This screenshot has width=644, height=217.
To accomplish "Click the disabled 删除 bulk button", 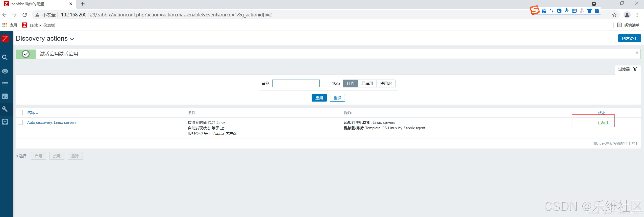I will (75, 156).
